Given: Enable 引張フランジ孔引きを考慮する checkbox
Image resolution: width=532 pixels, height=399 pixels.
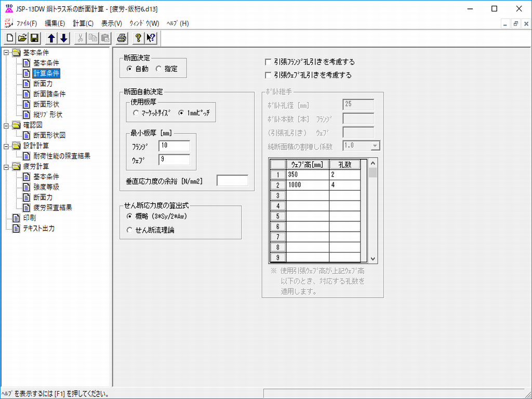Looking at the screenshot, I should (x=268, y=62).
